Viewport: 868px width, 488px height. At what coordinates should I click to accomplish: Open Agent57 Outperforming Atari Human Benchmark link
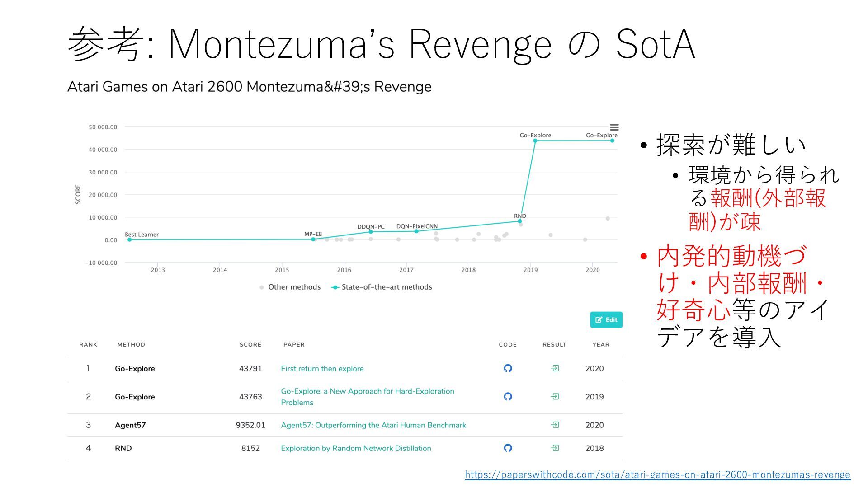click(x=373, y=425)
